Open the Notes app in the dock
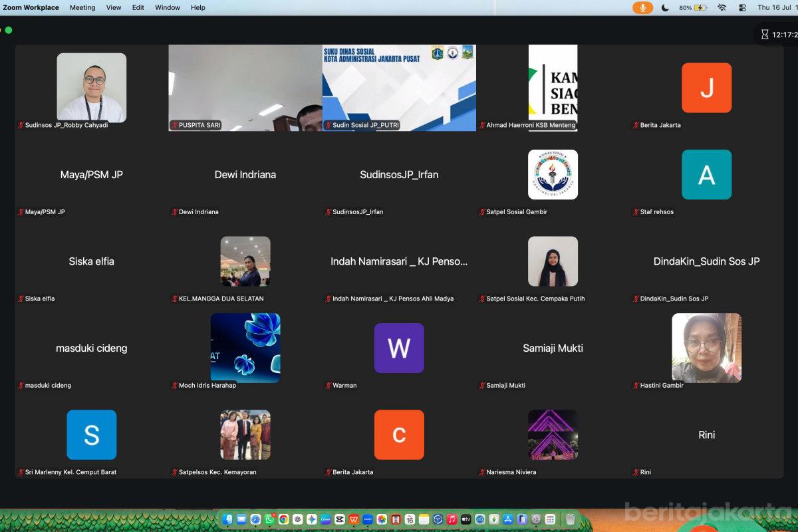The image size is (798, 532). 424,519
